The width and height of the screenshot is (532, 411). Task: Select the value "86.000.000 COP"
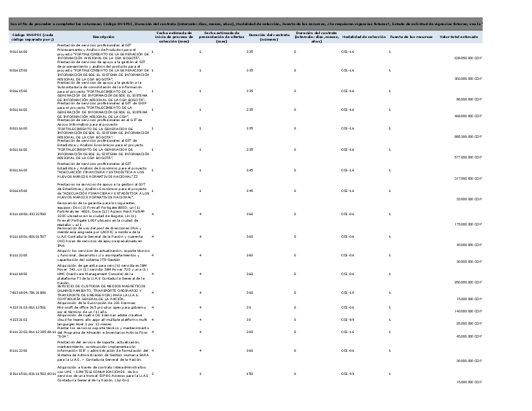(469, 99)
